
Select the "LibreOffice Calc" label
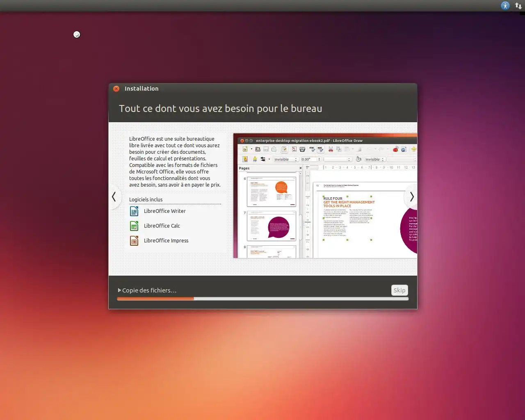pos(162,226)
